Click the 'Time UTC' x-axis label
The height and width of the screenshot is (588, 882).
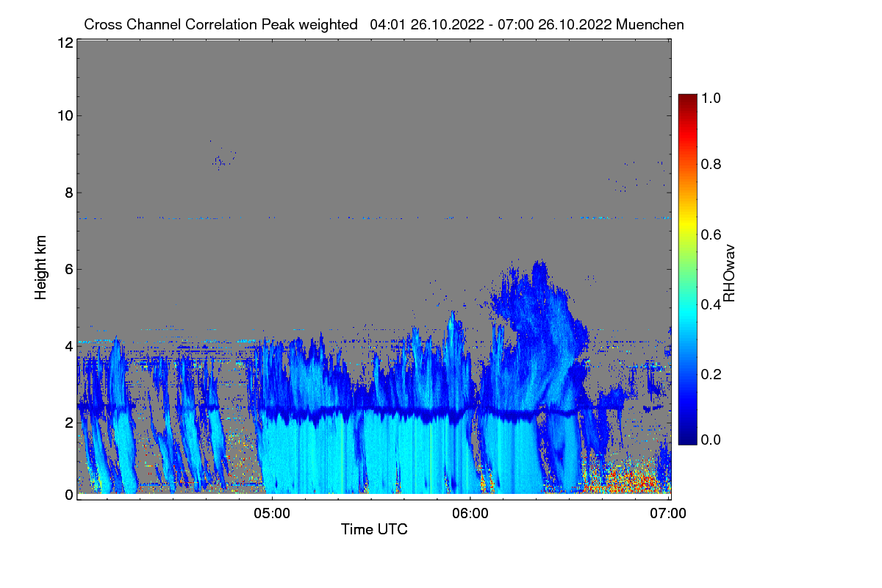(374, 529)
